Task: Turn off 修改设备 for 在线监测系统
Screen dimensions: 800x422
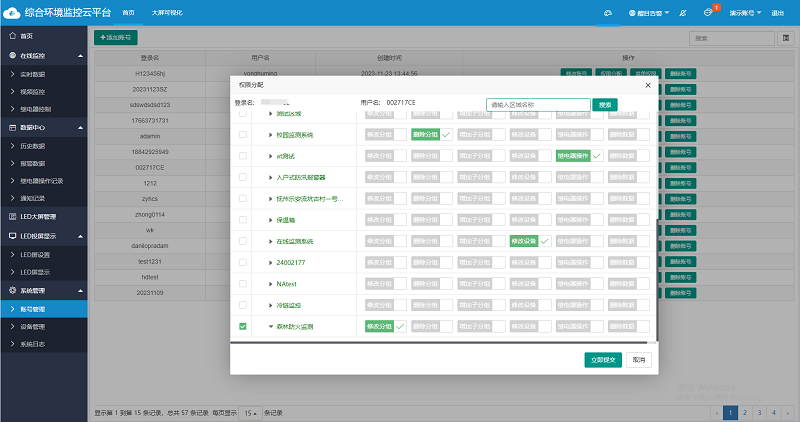Action: [x=530, y=241]
